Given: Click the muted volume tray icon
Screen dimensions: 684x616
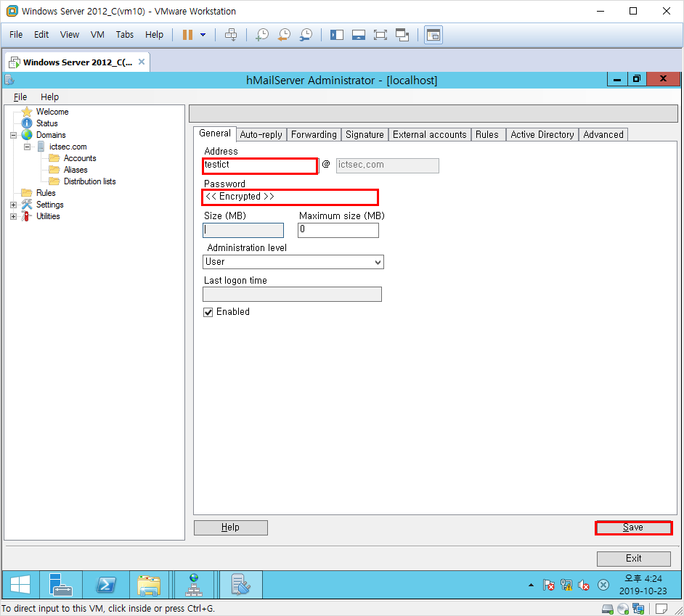Looking at the screenshot, I should (584, 585).
